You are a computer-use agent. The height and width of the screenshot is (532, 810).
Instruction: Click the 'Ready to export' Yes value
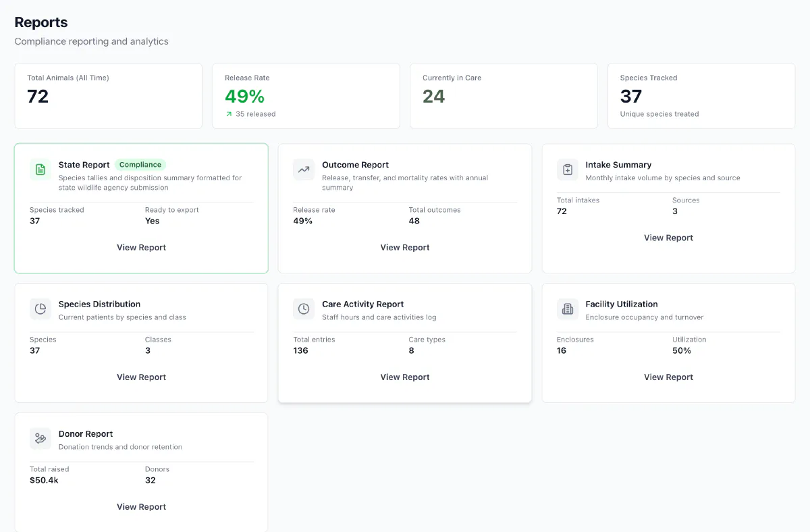pos(153,221)
